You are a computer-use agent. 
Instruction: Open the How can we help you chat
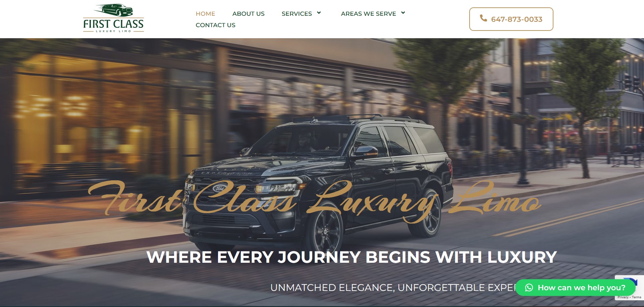point(576,288)
